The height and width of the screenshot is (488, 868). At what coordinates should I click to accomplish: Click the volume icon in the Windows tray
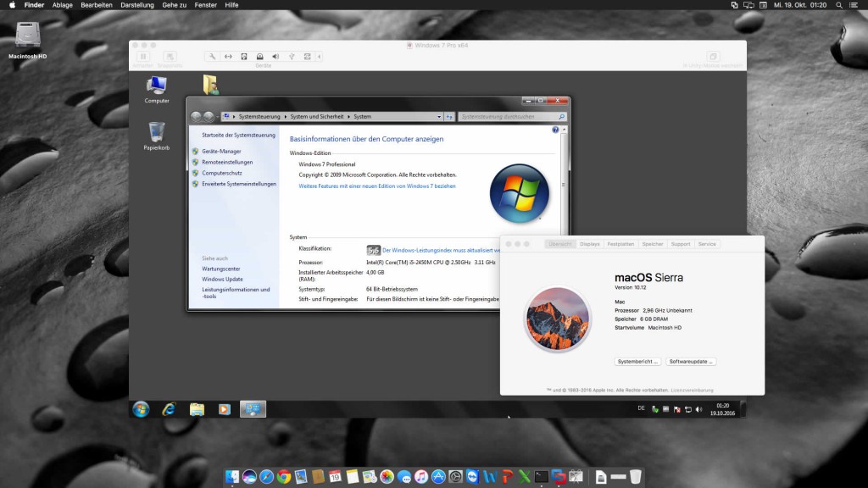[x=698, y=409]
